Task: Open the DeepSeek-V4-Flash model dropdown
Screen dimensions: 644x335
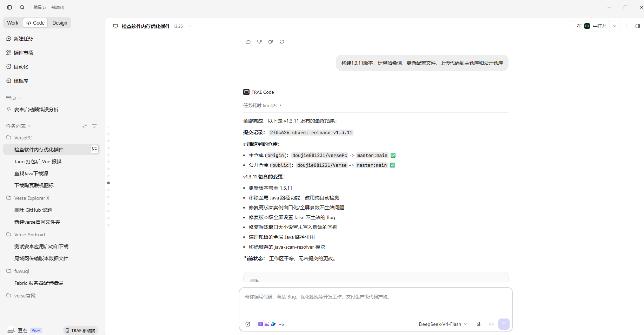Action: tap(443, 324)
